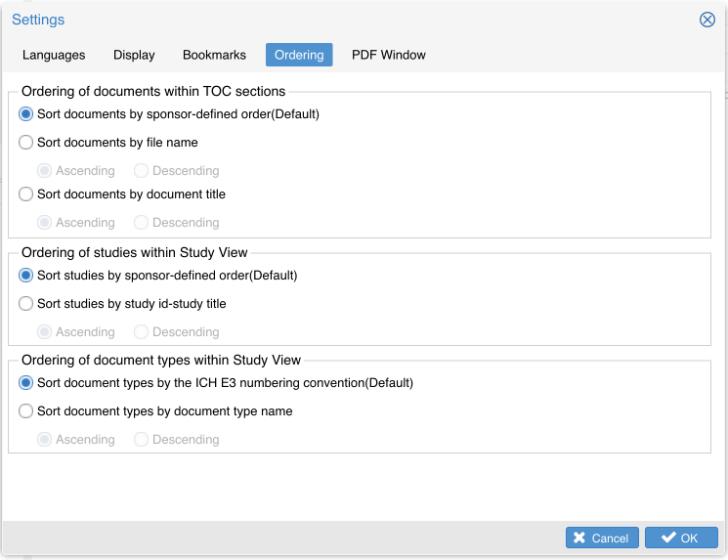Confirm settings with the OK button

pos(681,538)
